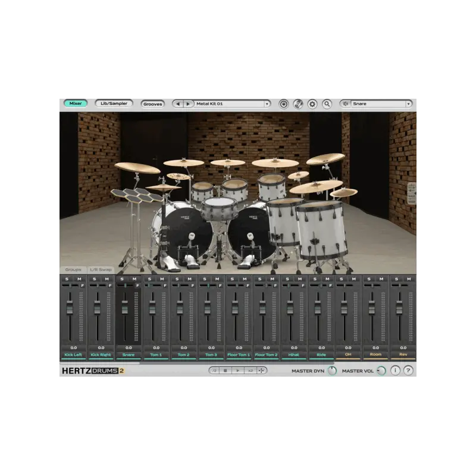Click the Room channel volume fader
This screenshot has height=476, width=476.
click(x=372, y=307)
